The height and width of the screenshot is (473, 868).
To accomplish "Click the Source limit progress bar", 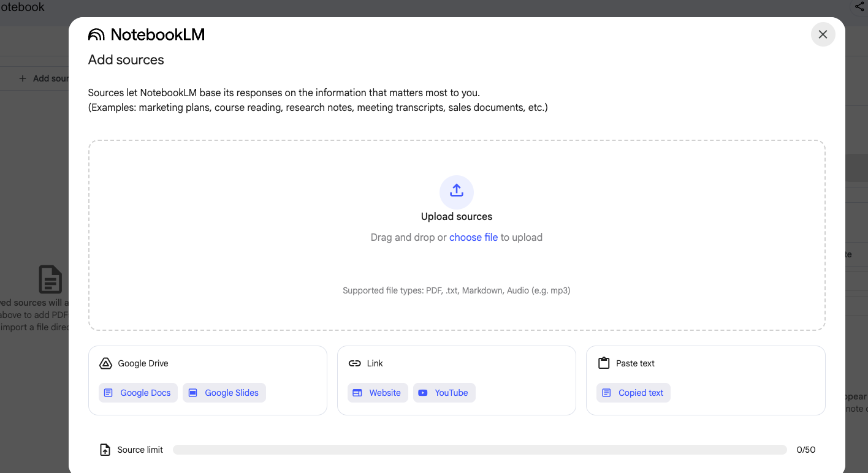I will pyautogui.click(x=479, y=450).
